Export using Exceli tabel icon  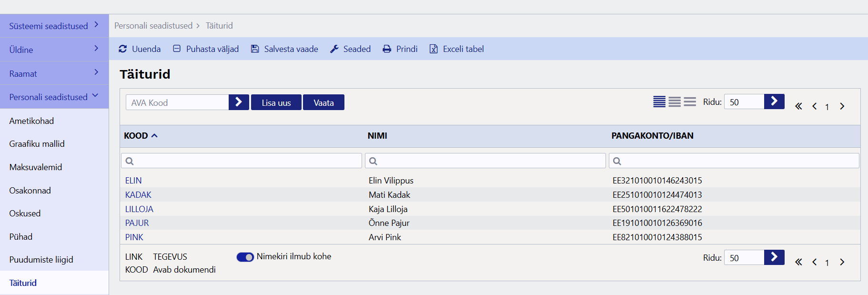coord(434,49)
